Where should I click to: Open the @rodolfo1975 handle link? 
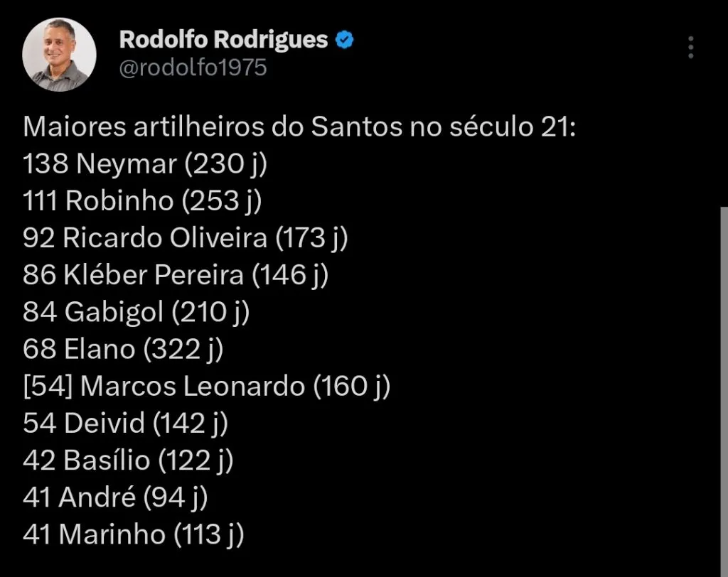pos(193,68)
